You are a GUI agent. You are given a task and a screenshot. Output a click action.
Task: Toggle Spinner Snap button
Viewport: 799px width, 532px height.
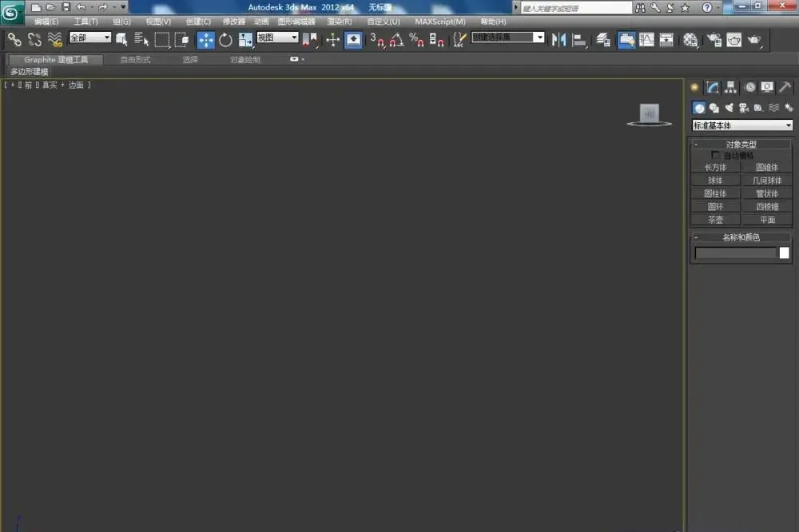coord(436,40)
